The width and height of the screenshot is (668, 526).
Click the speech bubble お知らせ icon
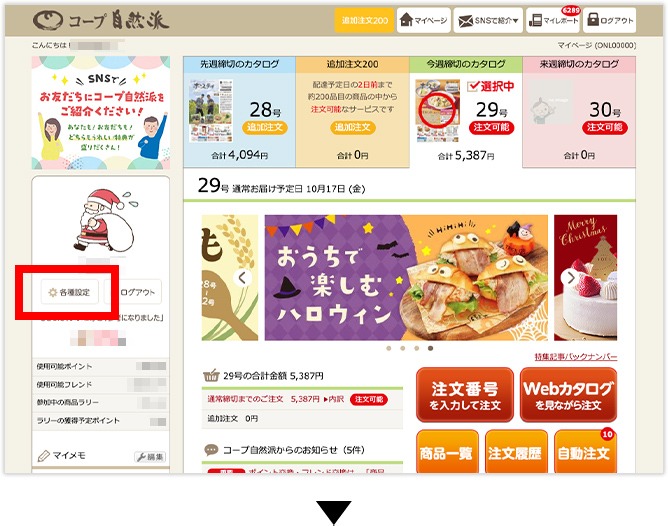(x=211, y=450)
